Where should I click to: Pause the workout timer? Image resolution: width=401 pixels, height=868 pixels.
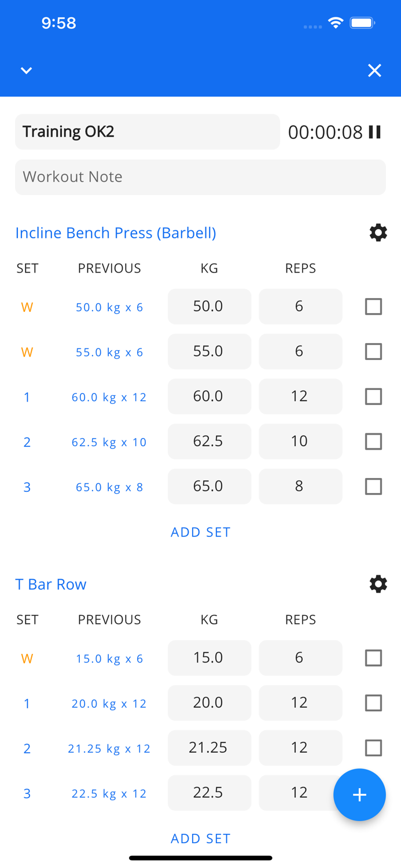point(375,132)
